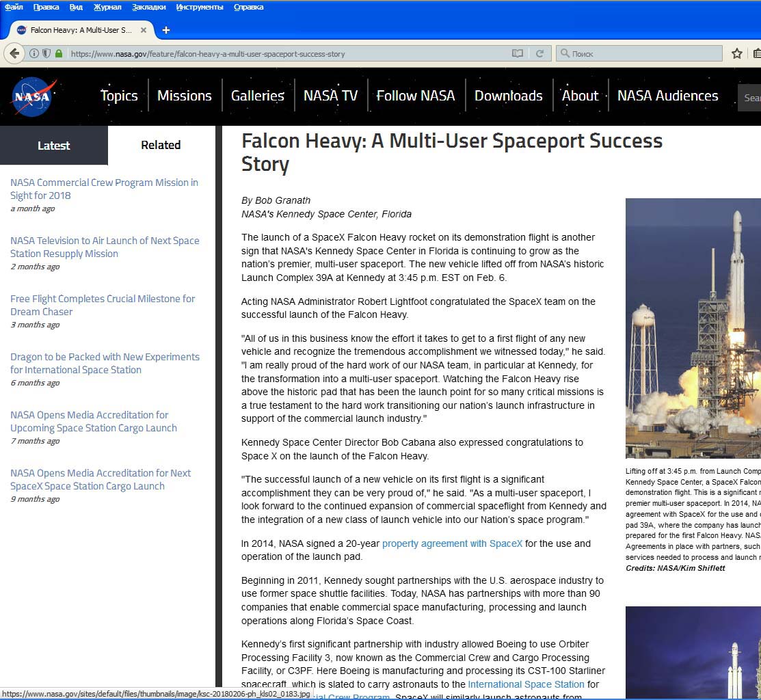Image resolution: width=761 pixels, height=700 pixels.
Task: Open the About navigation item
Action: click(x=580, y=96)
